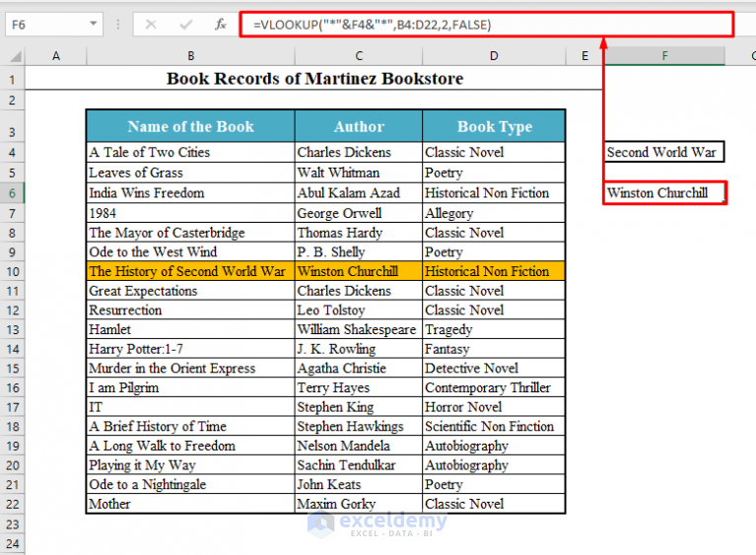Click the Select All corner triangle

click(x=14, y=56)
